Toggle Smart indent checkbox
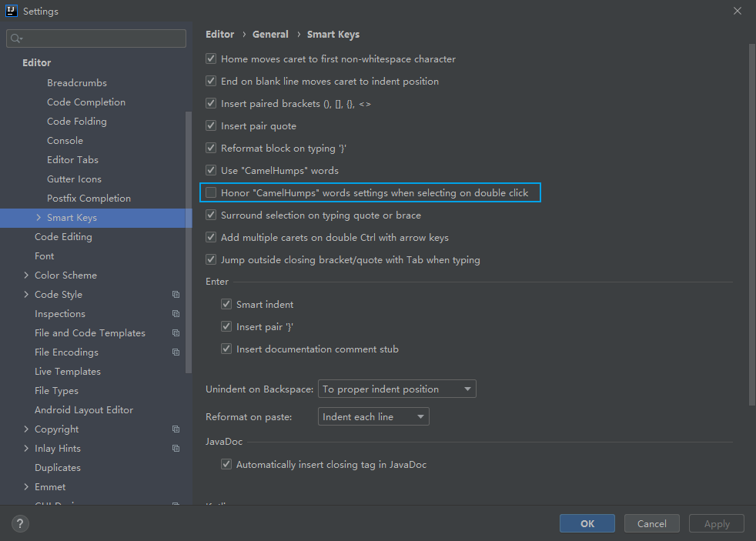 (226, 305)
